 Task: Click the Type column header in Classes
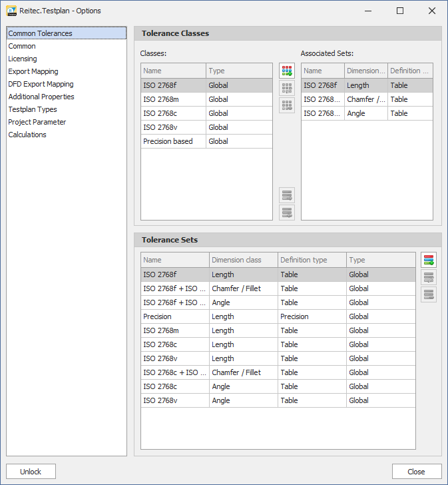239,71
